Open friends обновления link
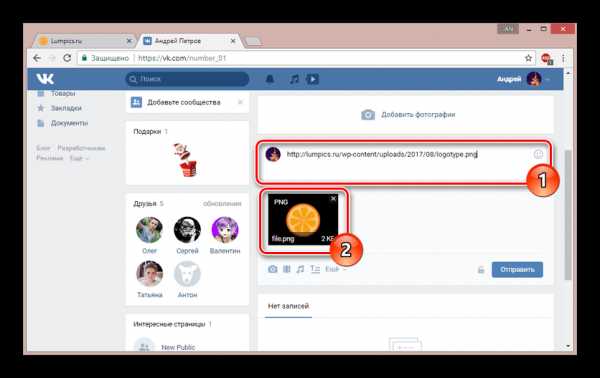This screenshot has width=600, height=378. 222,204
